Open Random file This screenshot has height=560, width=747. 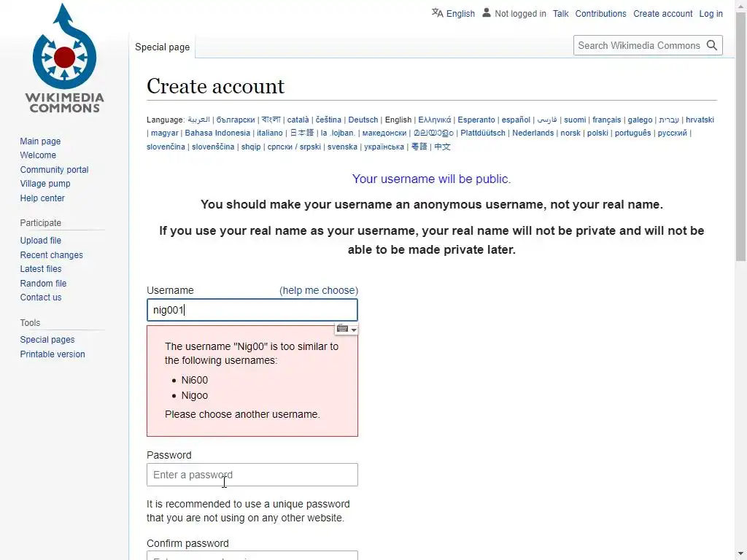[x=43, y=284]
